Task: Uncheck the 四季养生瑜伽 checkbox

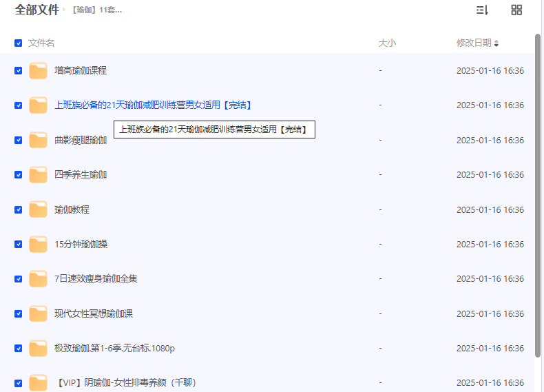Action: [19, 175]
